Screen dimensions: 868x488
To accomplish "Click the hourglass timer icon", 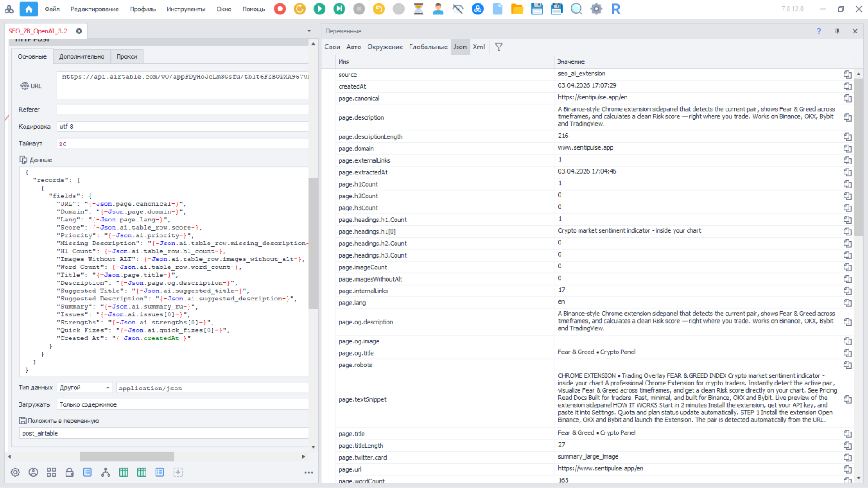I will (418, 9).
